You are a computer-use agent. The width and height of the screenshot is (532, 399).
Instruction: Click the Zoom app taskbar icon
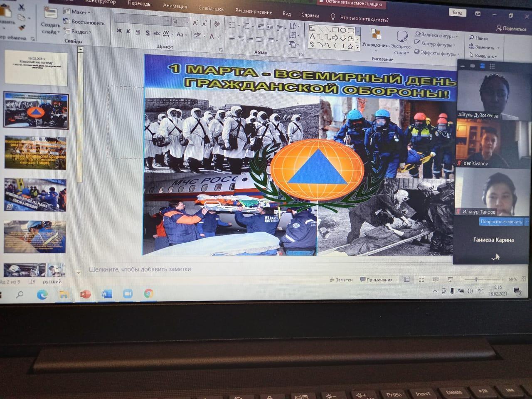[128, 294]
